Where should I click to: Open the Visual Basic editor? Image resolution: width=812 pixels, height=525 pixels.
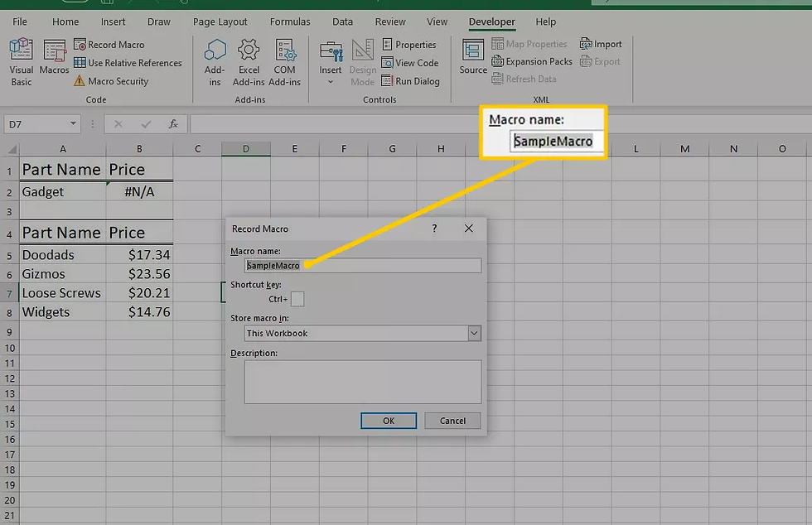(x=22, y=61)
